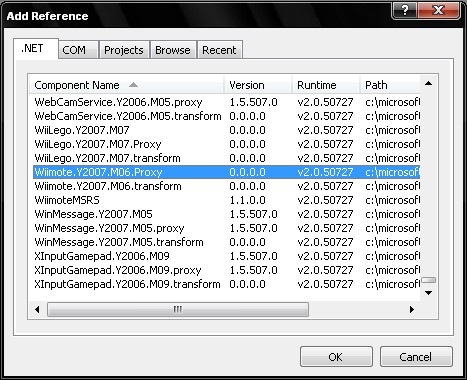The image size is (467, 380).
Task: Click the horizontal scrollbar left arrow
Action: tap(37, 310)
